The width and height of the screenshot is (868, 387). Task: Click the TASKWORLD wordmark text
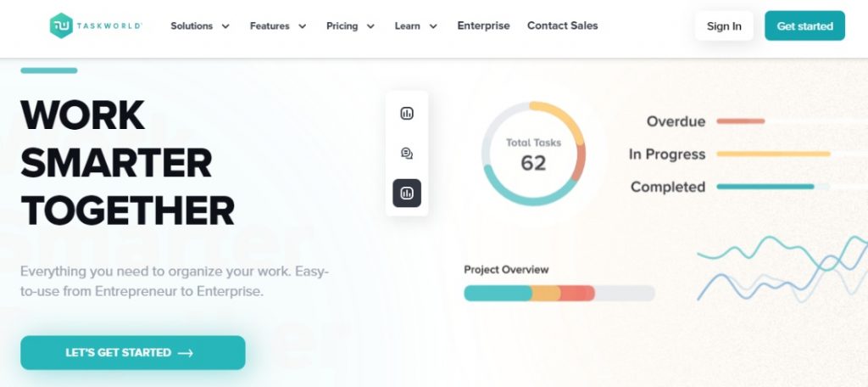click(x=109, y=25)
